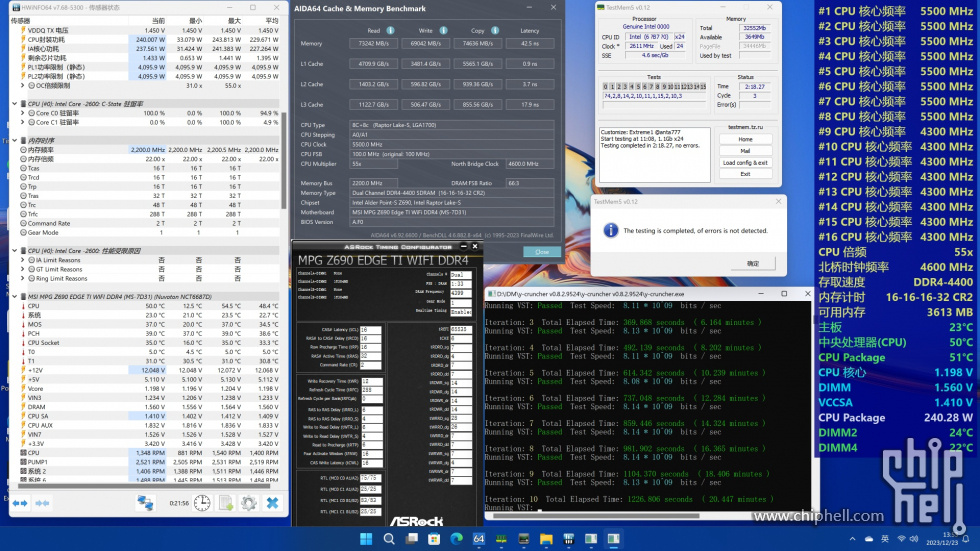The image size is (980, 551).
Task: Collapse the memory timings group in HWiNFO64
Action: 14,141
